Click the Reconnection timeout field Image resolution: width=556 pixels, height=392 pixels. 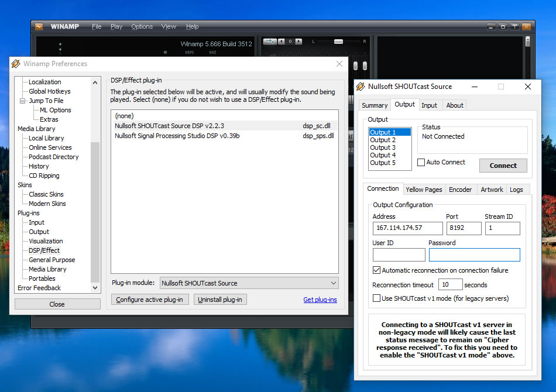pos(450,284)
